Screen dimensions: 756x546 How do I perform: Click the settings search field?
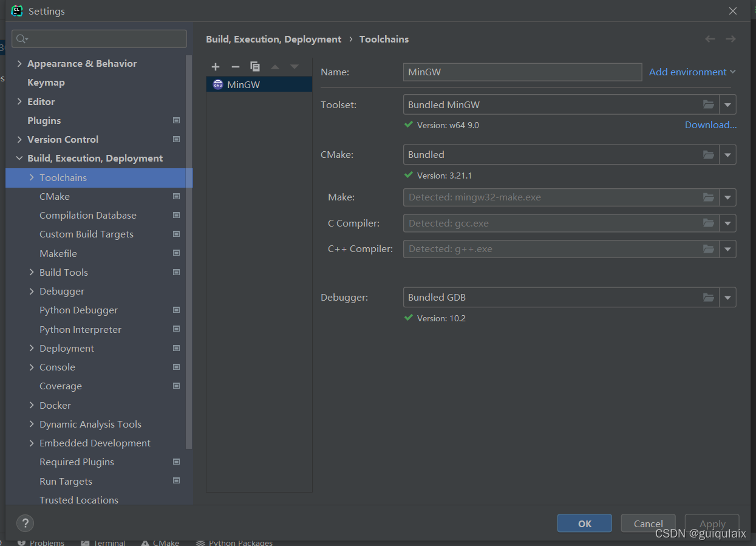pos(99,39)
